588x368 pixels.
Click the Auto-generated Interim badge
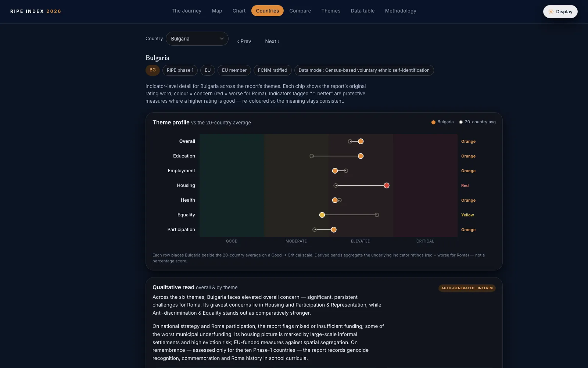tap(467, 288)
